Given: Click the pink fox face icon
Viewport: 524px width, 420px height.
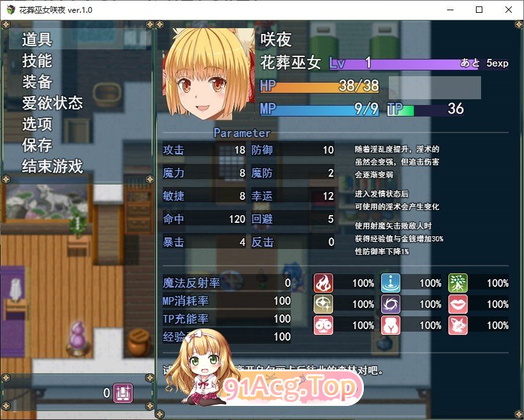Looking at the screenshot, I should [x=458, y=325].
